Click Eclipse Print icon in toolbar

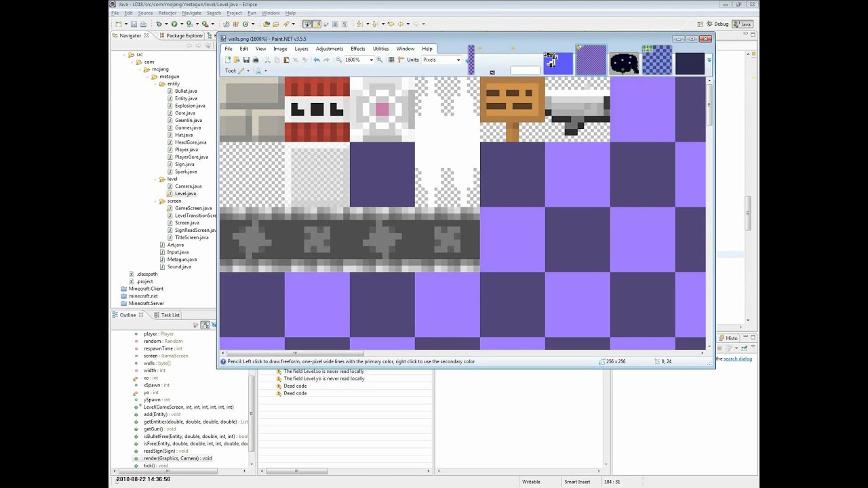pyautogui.click(x=143, y=24)
